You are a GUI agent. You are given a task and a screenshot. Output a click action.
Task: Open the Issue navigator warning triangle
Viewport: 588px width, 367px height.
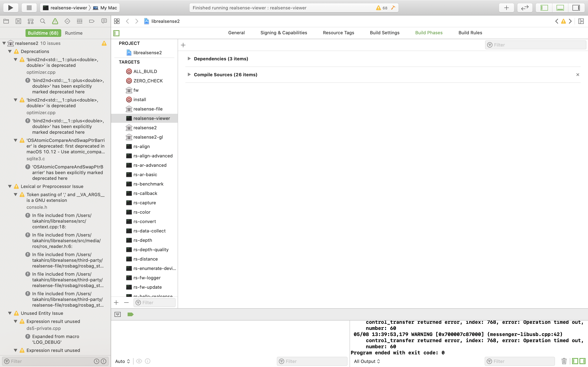pos(55,21)
